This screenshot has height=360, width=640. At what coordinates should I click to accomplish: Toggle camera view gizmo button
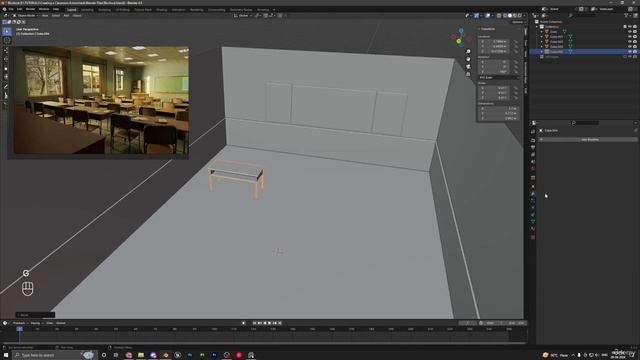tap(468, 67)
